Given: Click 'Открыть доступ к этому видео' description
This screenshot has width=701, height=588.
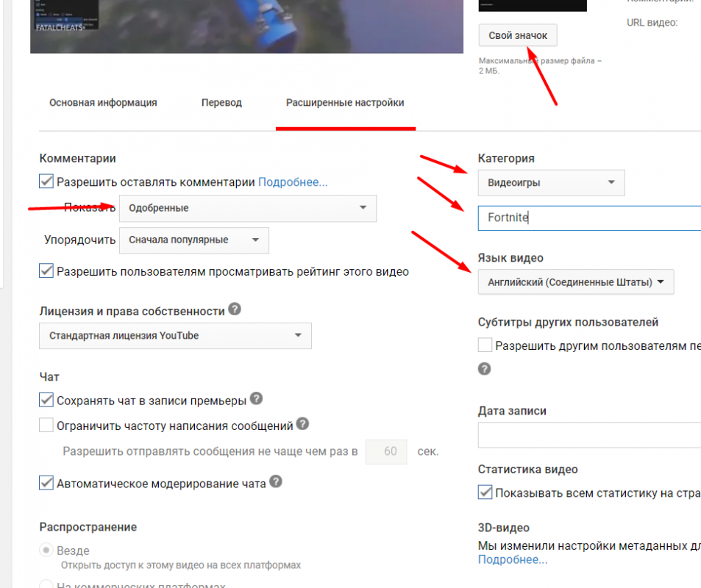Looking at the screenshot, I should pos(181,565).
